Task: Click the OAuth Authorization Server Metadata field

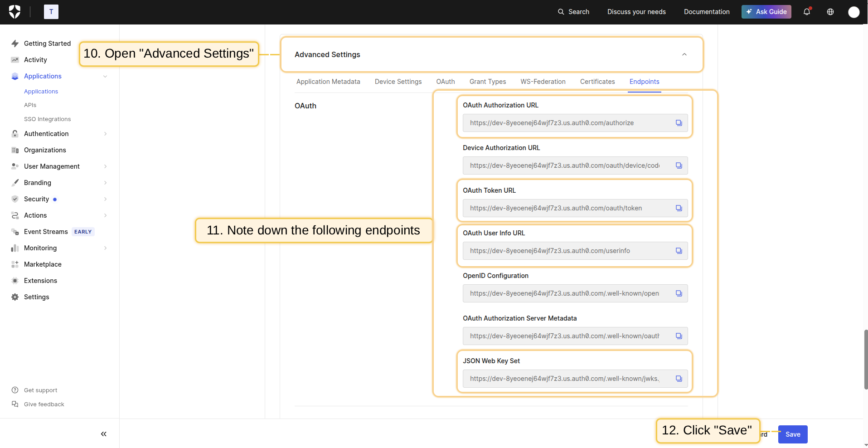Action: (x=564, y=336)
